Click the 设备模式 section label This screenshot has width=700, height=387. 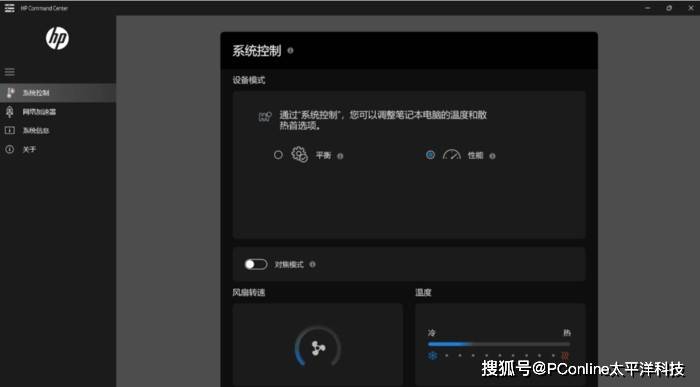(249, 80)
